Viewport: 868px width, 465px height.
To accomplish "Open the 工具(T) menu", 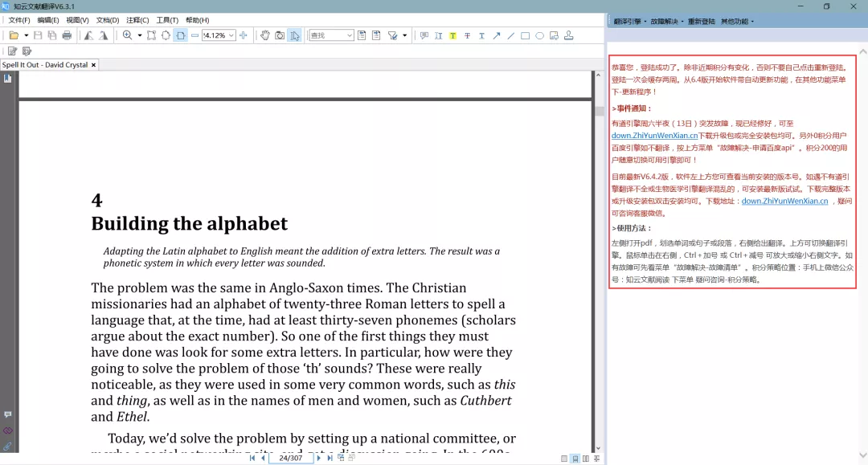I will pos(167,20).
